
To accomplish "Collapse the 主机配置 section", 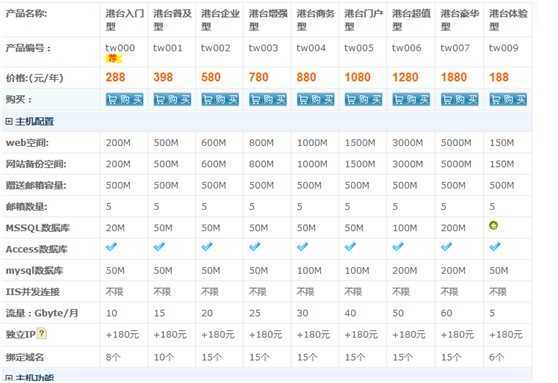I will pos(9,121).
